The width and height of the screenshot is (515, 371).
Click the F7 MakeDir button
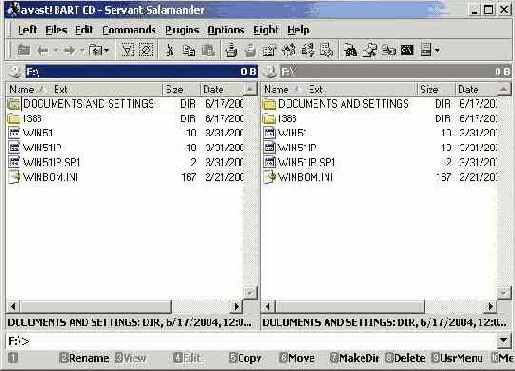click(355, 358)
